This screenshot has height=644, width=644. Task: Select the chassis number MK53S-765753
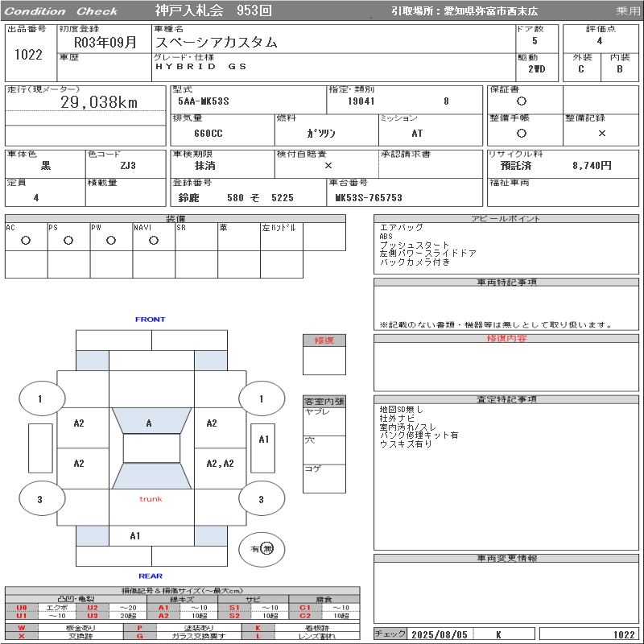[x=369, y=198]
